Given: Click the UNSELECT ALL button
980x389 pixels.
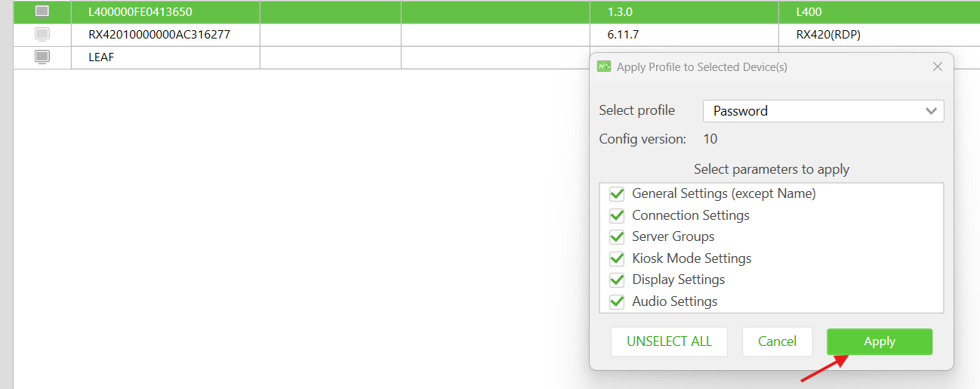Looking at the screenshot, I should tap(669, 341).
